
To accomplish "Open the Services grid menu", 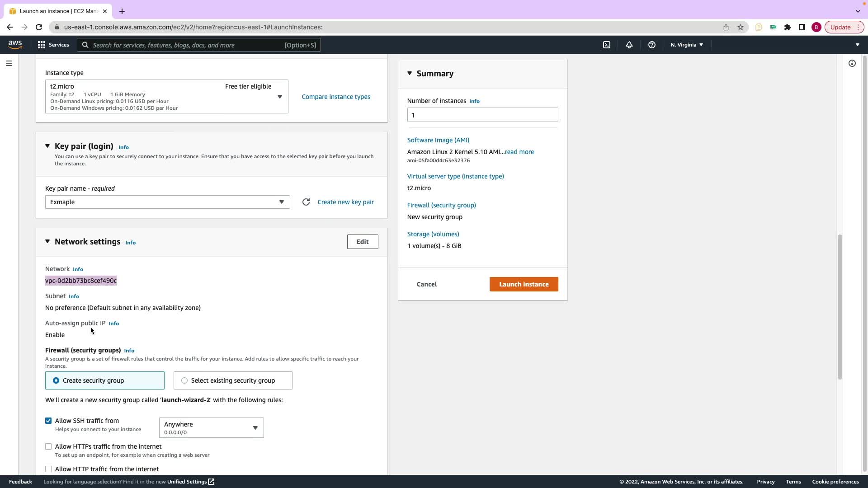I will [x=53, y=45].
